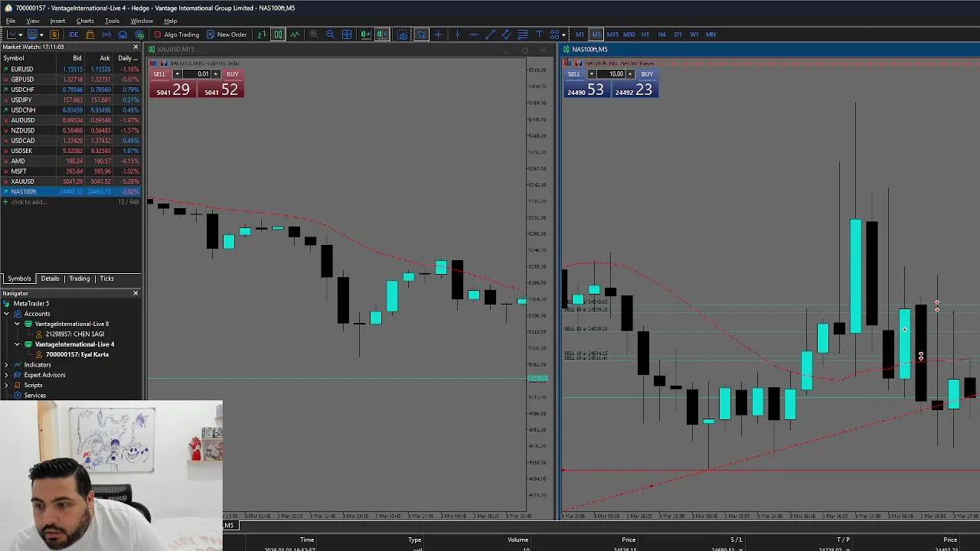Viewport: 980px width, 551px height.
Task: Select the D1 timeframe
Action: click(x=678, y=34)
